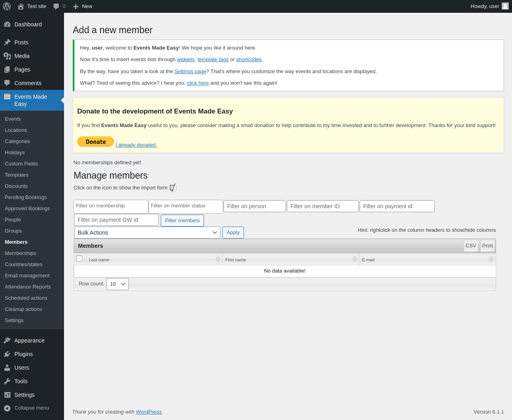
Task: Open the Bulk Actions dropdown
Action: [147, 233]
